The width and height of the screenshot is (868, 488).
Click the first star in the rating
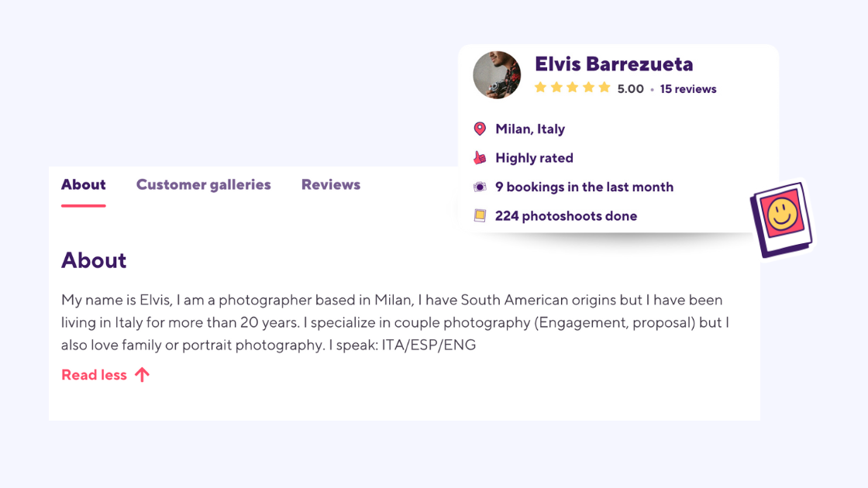click(540, 88)
